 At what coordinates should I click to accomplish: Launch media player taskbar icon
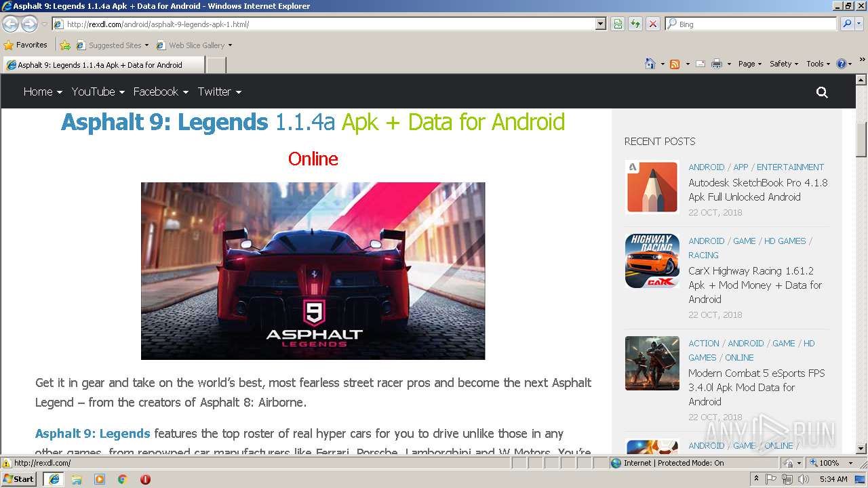tap(100, 479)
